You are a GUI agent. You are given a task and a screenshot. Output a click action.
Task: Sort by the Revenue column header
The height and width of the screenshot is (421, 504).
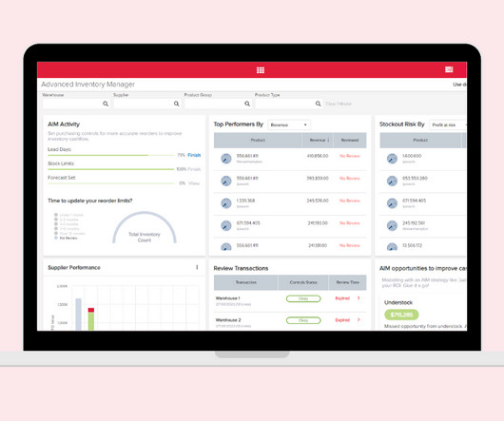tap(318, 140)
